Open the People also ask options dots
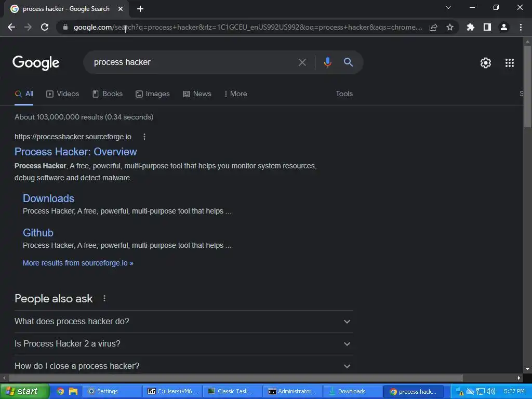The width and height of the screenshot is (532, 399). click(104, 298)
